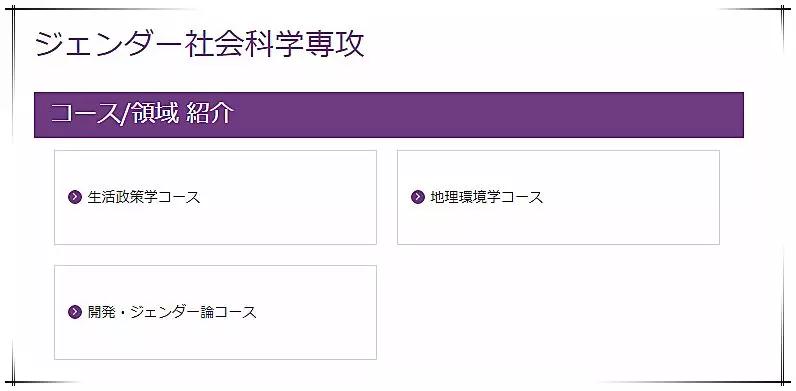Click the blank space right of the 開発・ジェンダー論コース card

click(x=558, y=312)
